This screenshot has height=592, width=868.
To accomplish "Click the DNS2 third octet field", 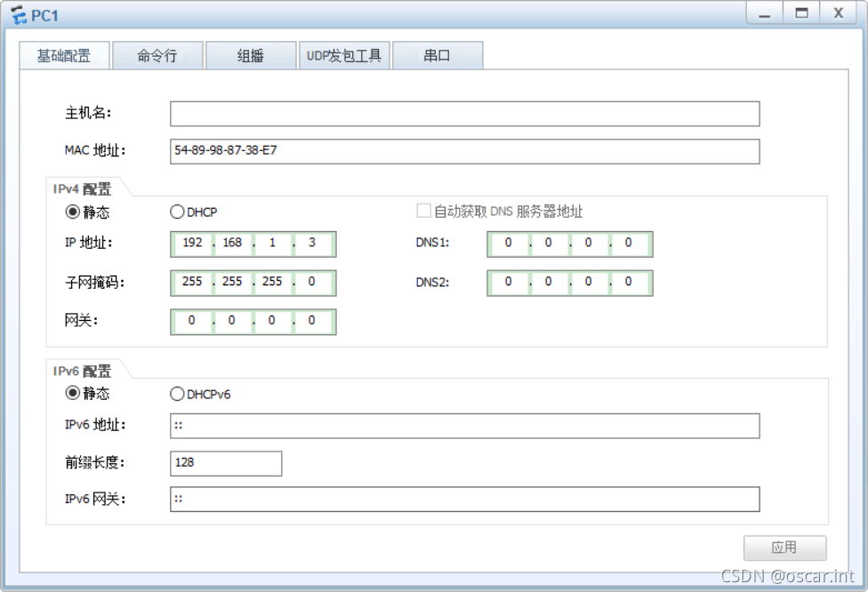I will pyautogui.click(x=589, y=282).
